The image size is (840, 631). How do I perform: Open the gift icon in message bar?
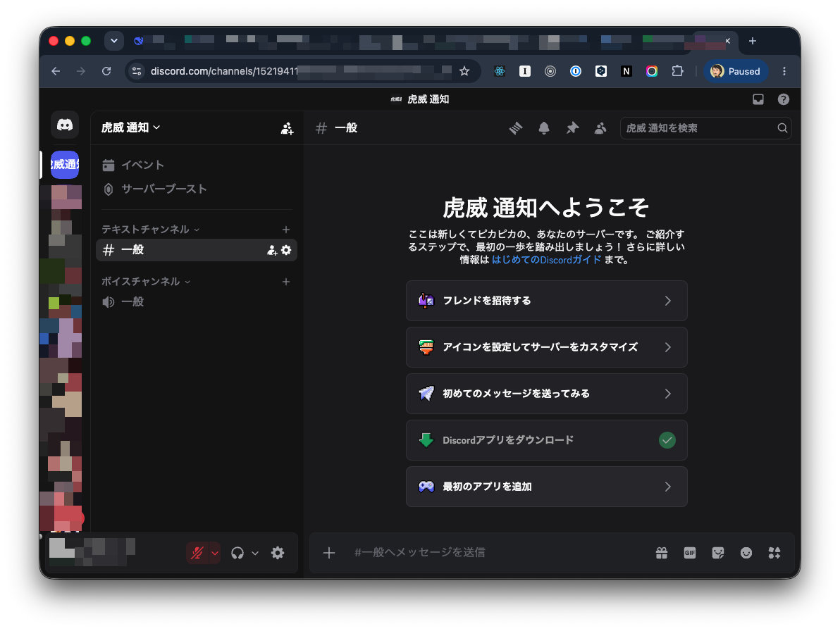tap(662, 553)
